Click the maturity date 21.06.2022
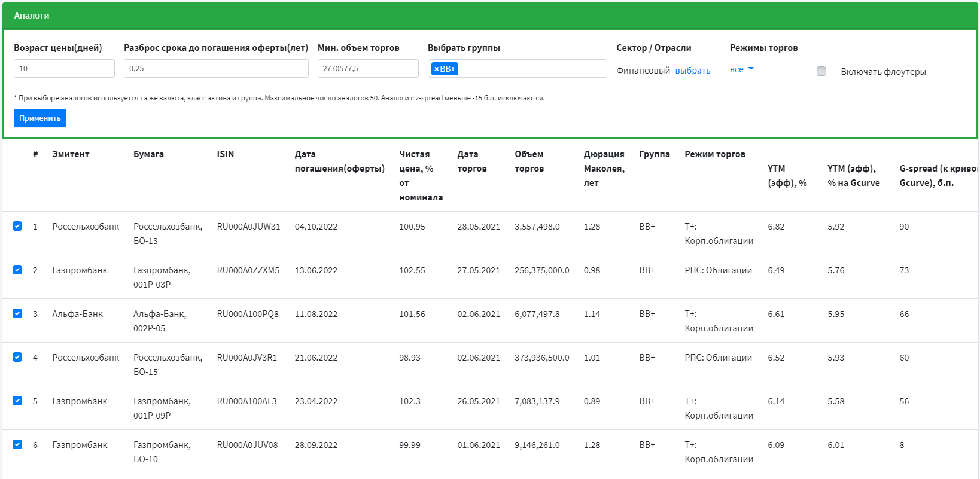Viewport: 980px width, 479px height. pyautogui.click(x=316, y=358)
